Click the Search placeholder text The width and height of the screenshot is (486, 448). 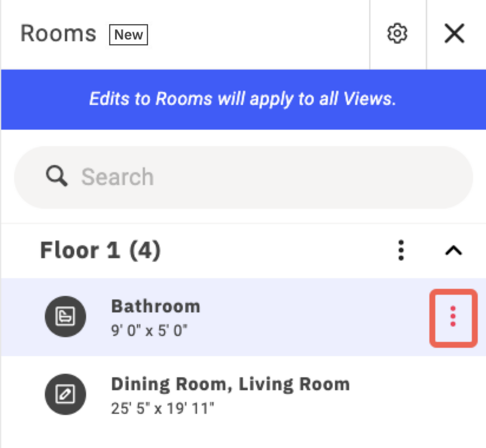tap(117, 177)
